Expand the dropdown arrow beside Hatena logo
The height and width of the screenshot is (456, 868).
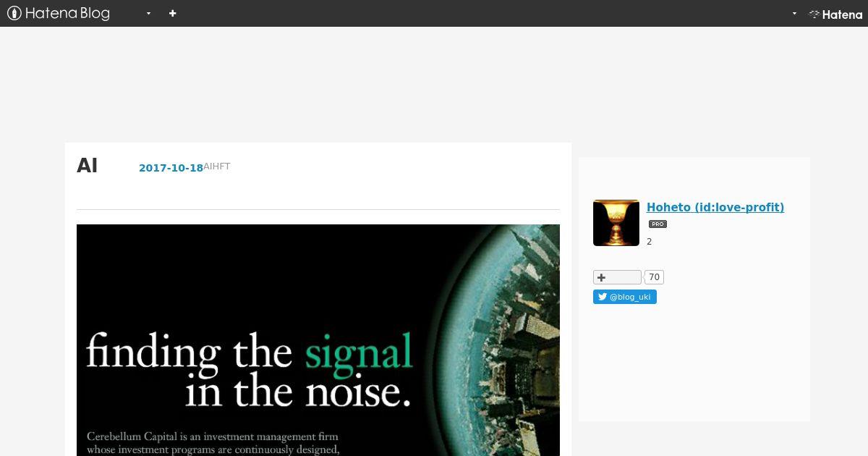[794, 13]
